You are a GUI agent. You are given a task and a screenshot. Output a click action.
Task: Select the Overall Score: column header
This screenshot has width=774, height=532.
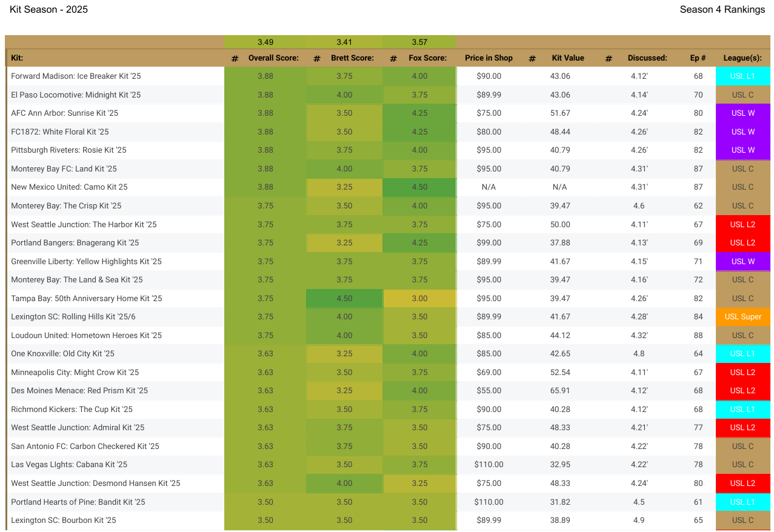273,58
